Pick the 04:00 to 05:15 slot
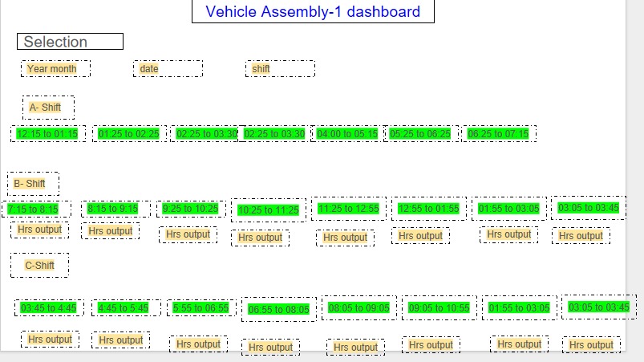 point(347,134)
